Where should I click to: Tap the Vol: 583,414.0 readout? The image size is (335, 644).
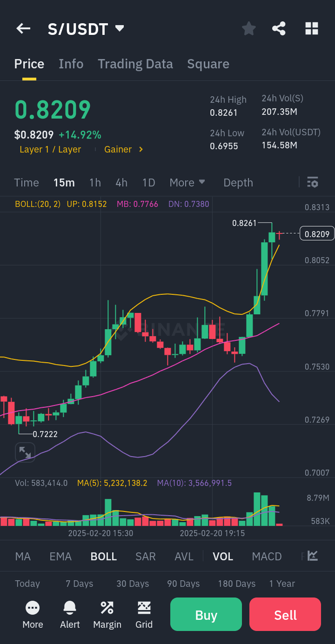tap(41, 483)
